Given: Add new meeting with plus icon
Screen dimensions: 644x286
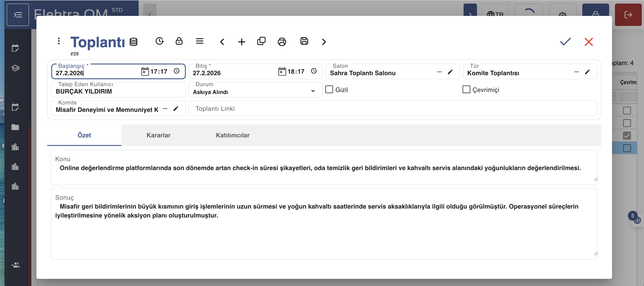Looking at the screenshot, I should 241,42.
